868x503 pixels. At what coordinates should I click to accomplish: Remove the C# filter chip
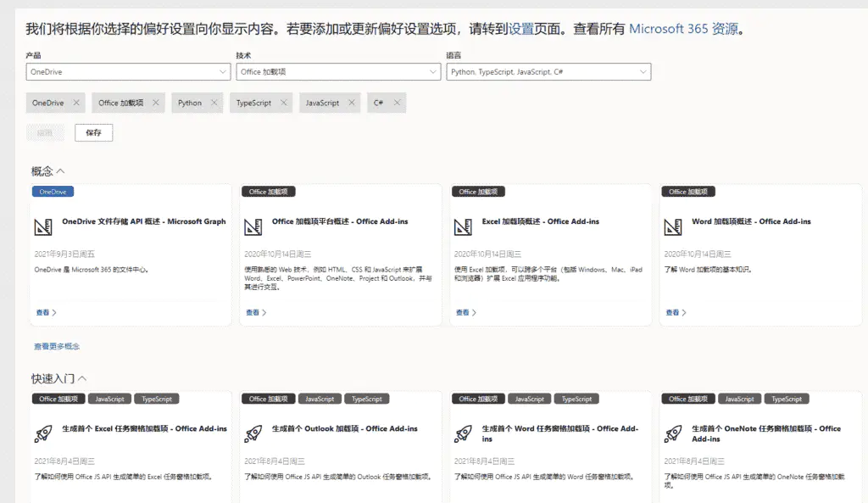[x=397, y=103]
